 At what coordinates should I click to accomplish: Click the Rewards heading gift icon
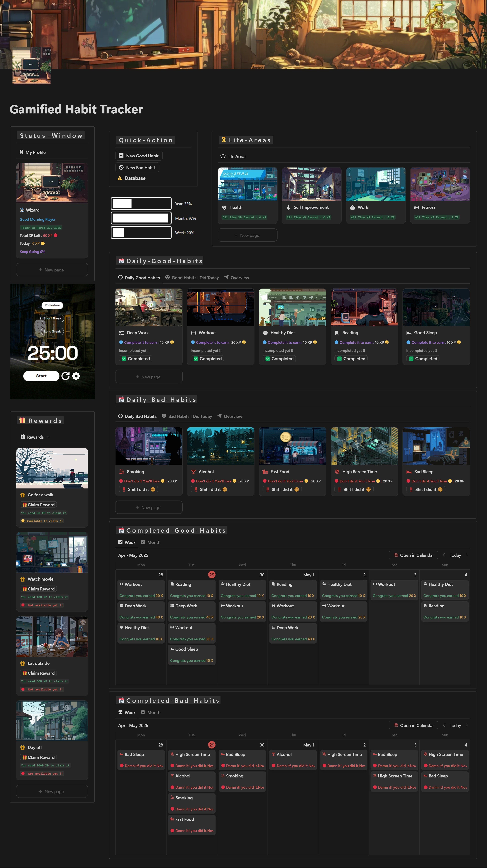pos(22,421)
